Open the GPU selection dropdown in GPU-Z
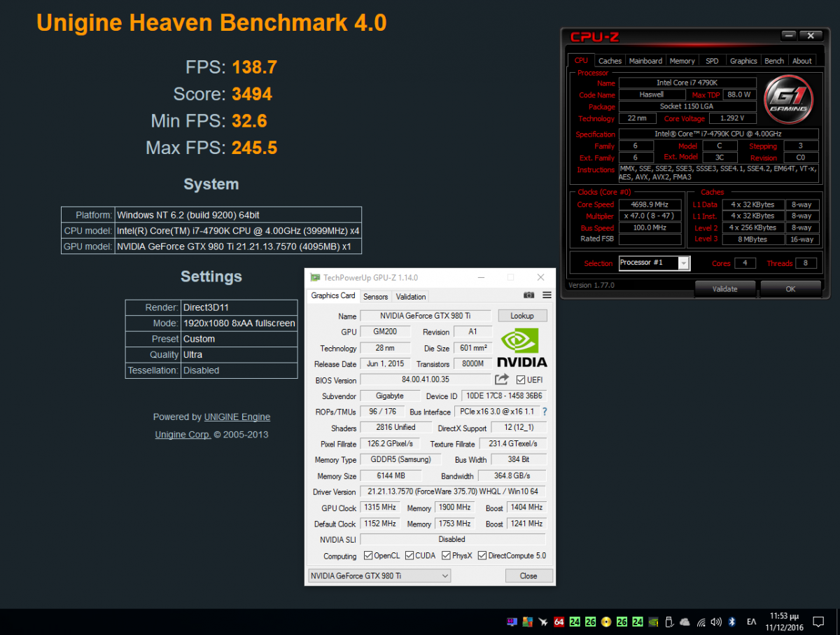Screen dimensions: 840x635 click(x=379, y=575)
